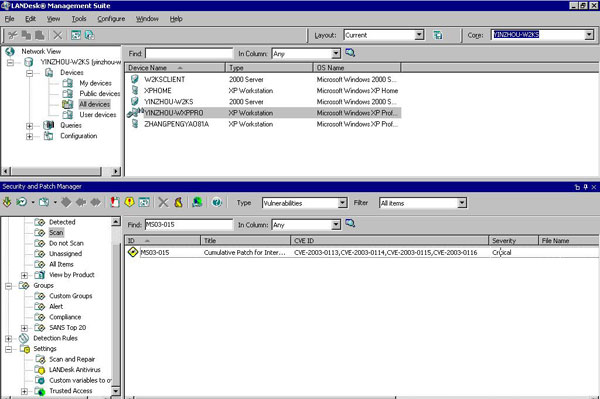Click the Paste toolbar icon
Image resolution: width=600 pixels, height=399 pixels.
point(40,36)
